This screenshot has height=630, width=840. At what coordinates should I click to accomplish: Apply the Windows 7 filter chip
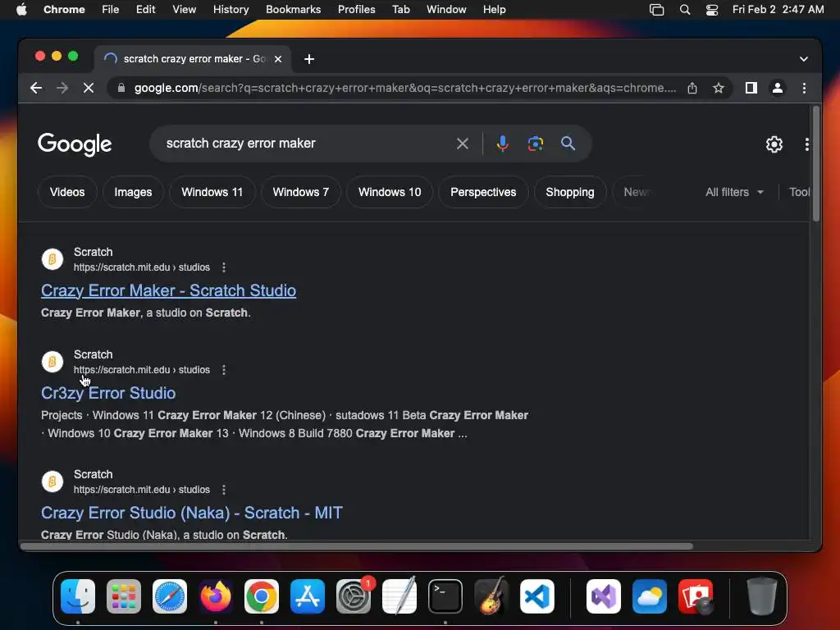[x=300, y=192]
